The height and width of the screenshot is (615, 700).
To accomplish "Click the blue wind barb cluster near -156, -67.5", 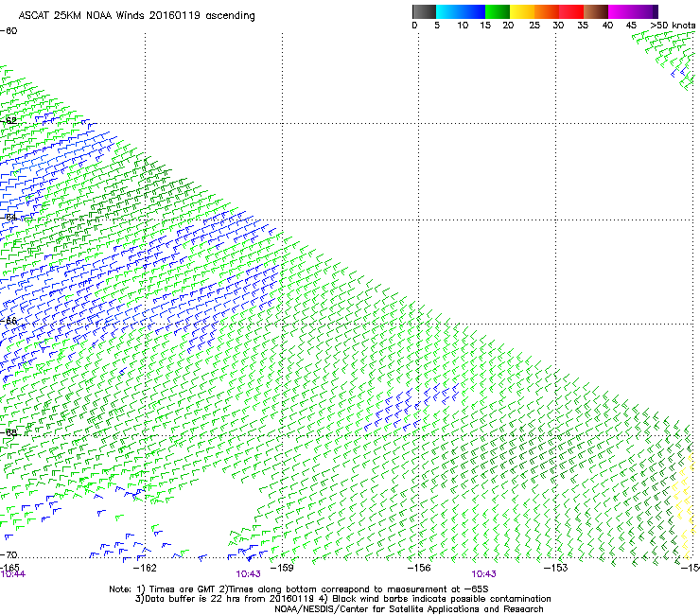I will 411,408.
